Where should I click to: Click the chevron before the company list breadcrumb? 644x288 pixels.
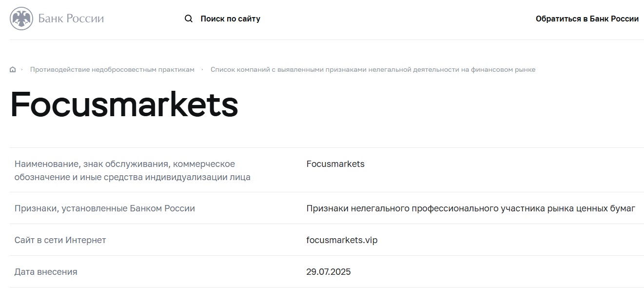click(x=201, y=69)
